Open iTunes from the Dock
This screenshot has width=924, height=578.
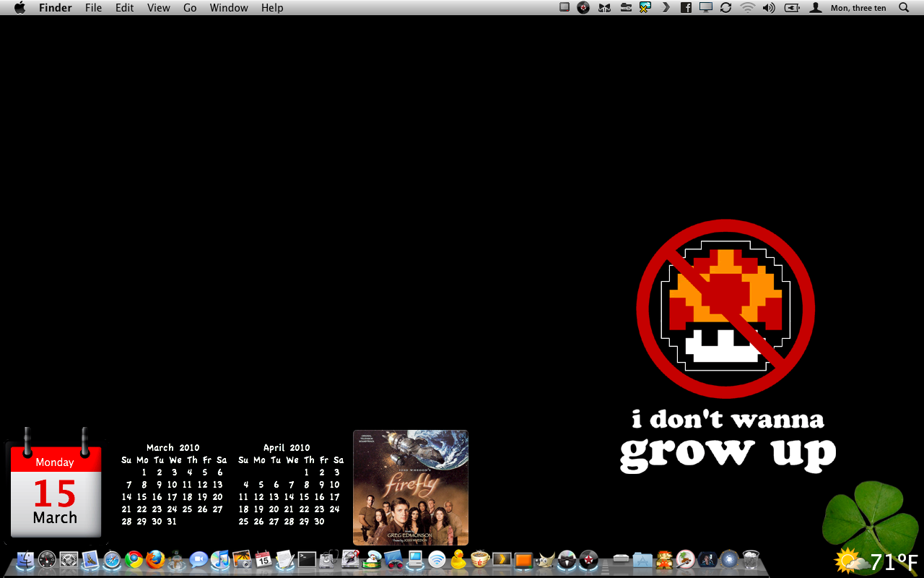[x=220, y=559]
